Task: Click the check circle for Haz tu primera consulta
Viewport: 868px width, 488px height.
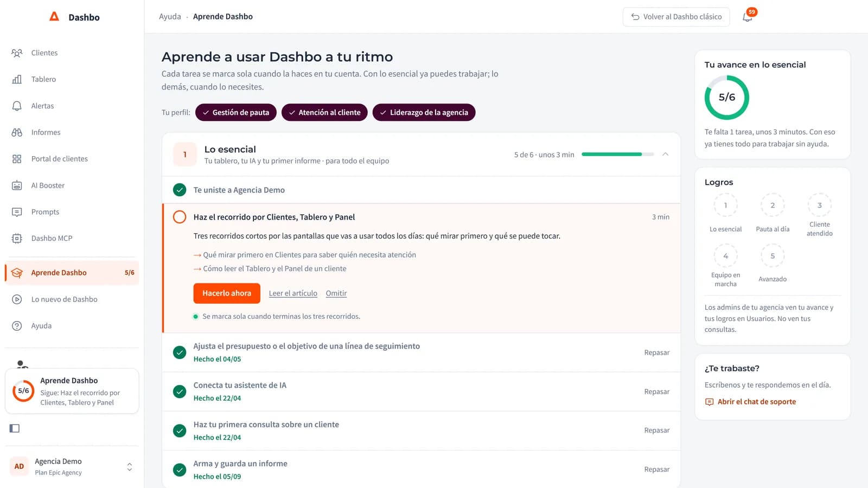Action: 180,431
